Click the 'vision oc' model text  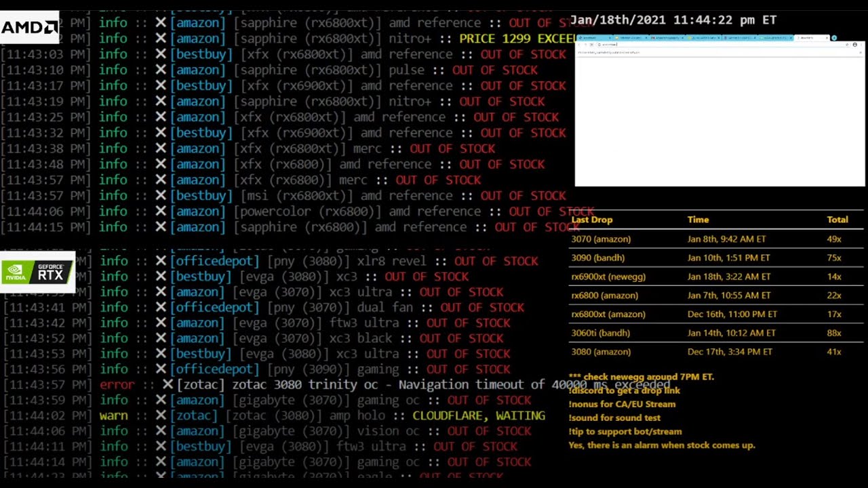click(x=388, y=431)
